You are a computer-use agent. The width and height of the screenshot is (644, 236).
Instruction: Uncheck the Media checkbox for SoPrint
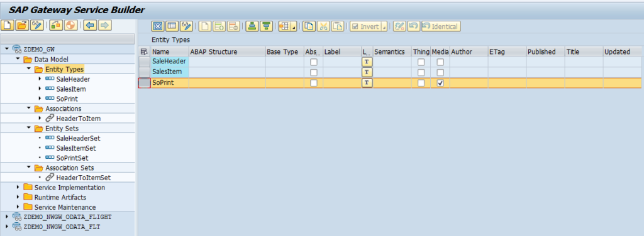point(440,83)
